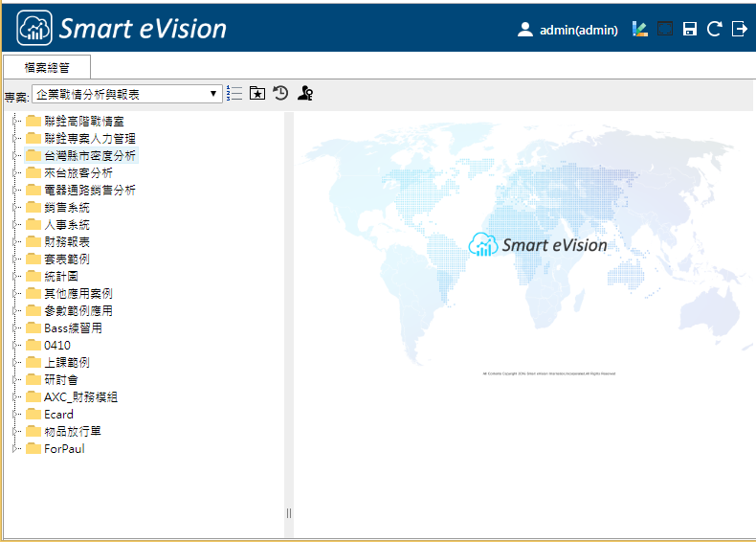Image resolution: width=756 pixels, height=542 pixels.
Task: Click the logout exit icon
Action: 739,29
